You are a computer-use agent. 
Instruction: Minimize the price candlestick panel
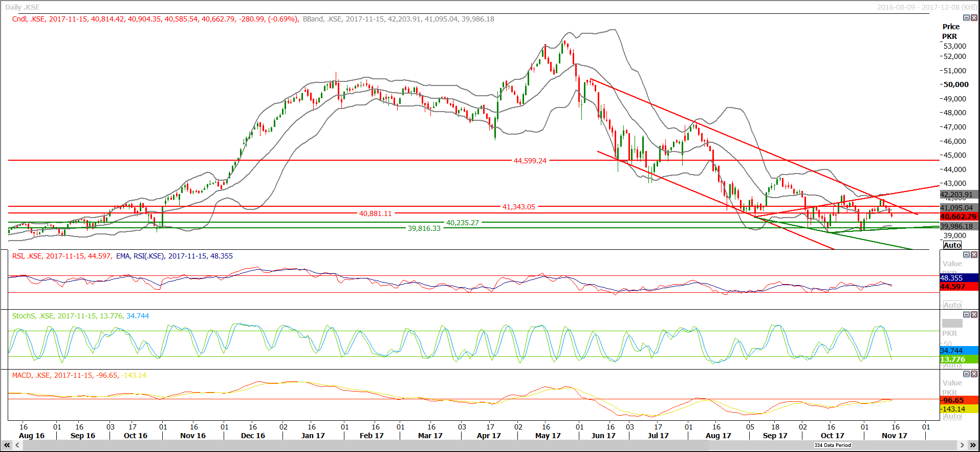(966, 18)
